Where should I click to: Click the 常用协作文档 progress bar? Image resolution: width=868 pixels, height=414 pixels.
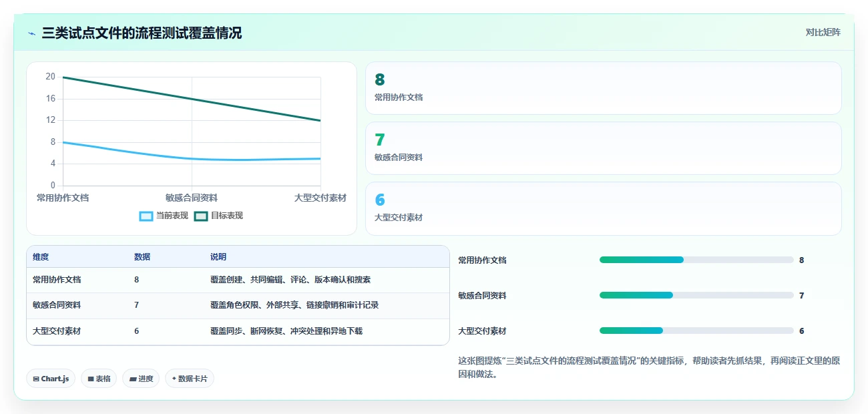pos(696,260)
